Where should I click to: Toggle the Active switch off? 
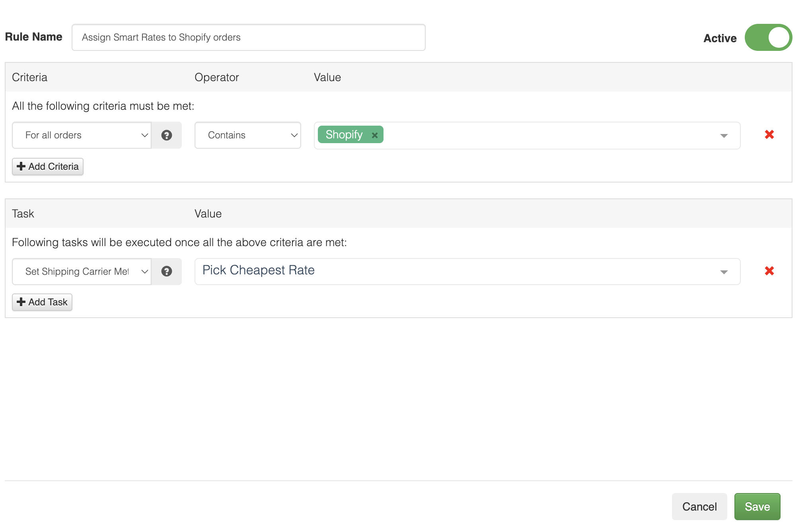pos(768,38)
